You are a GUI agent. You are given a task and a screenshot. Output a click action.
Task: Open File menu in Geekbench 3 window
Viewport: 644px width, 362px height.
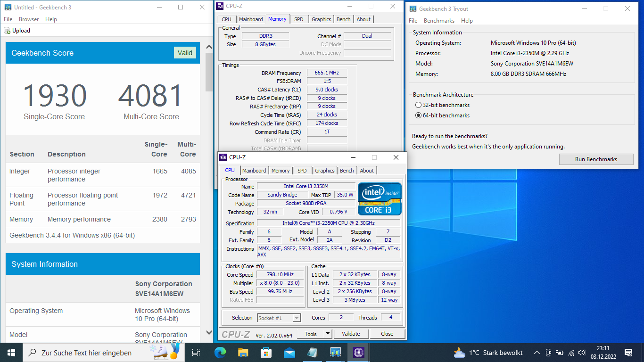pyautogui.click(x=8, y=19)
